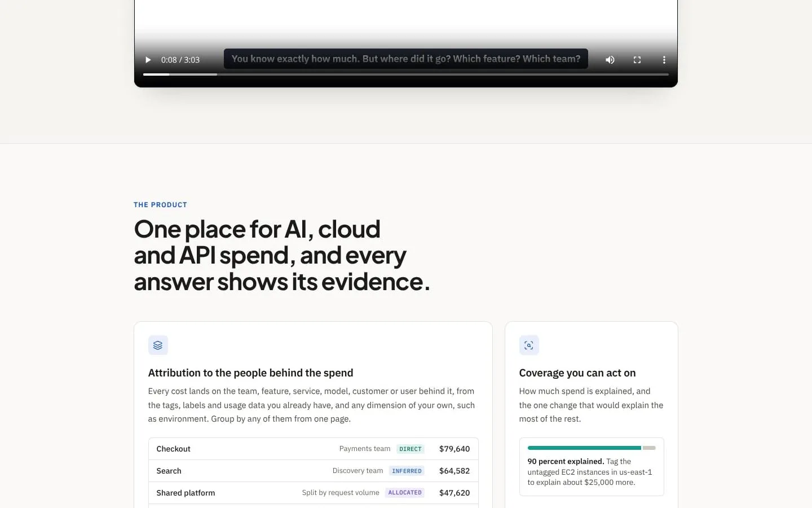Viewport: 812px width, 508px height.
Task: Click the video time 0:08 / 3:03
Action: (x=180, y=60)
